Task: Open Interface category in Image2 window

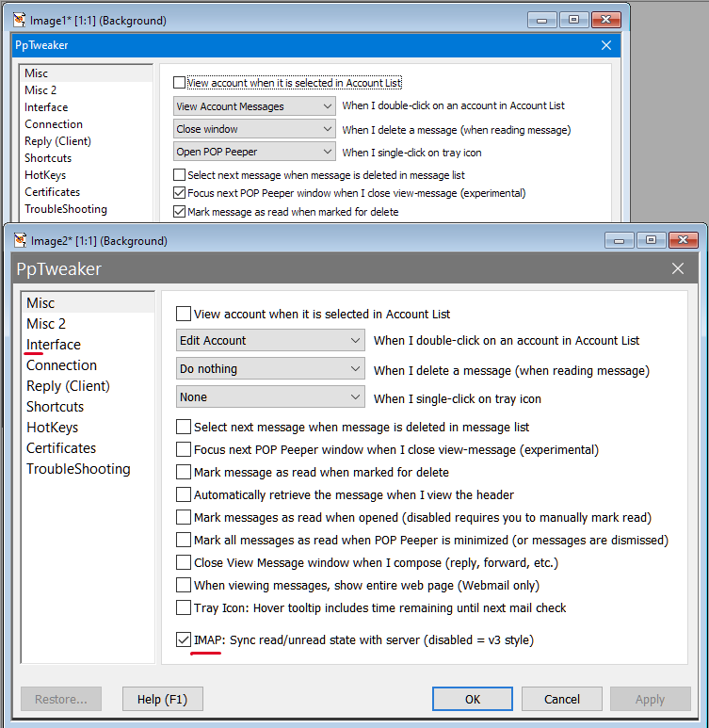Action: point(88,345)
